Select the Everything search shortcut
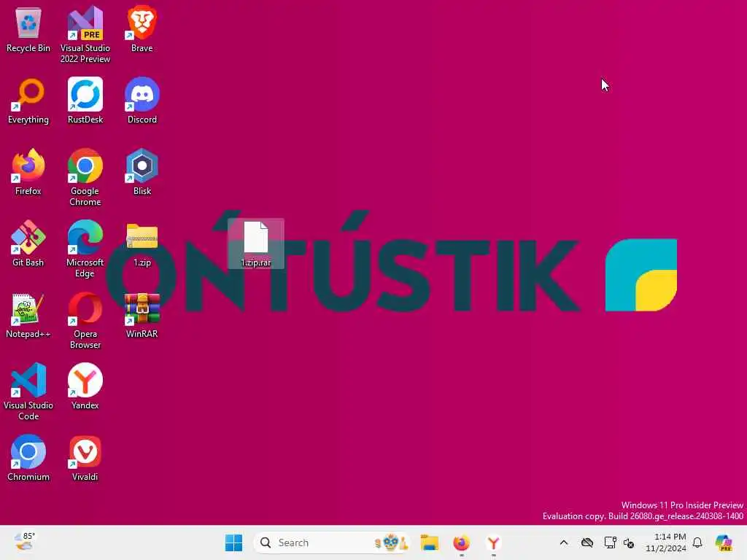 [x=28, y=101]
